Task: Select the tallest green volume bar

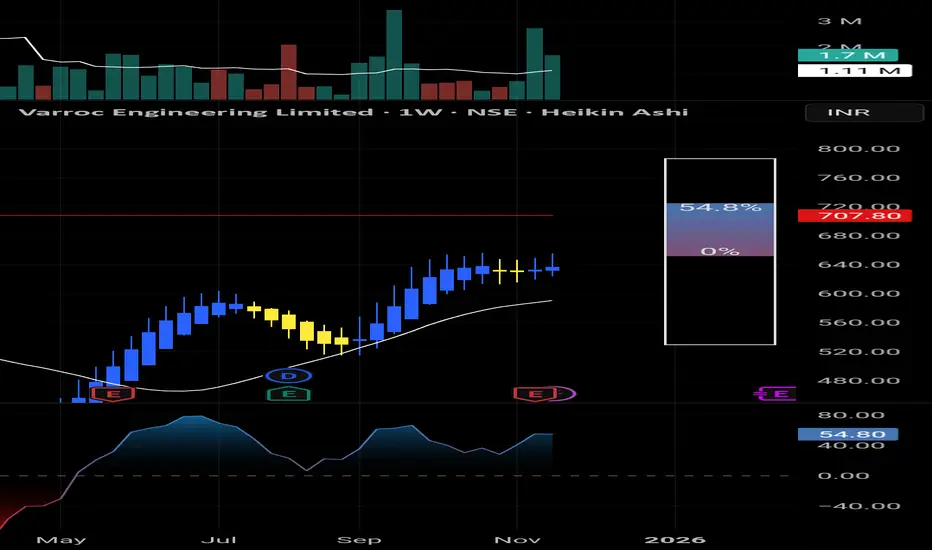Action: (x=394, y=55)
